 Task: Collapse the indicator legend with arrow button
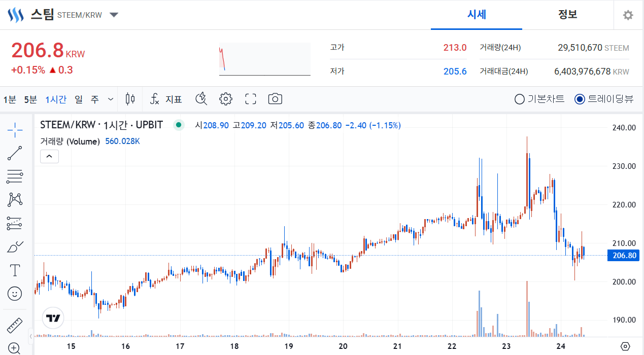click(49, 157)
